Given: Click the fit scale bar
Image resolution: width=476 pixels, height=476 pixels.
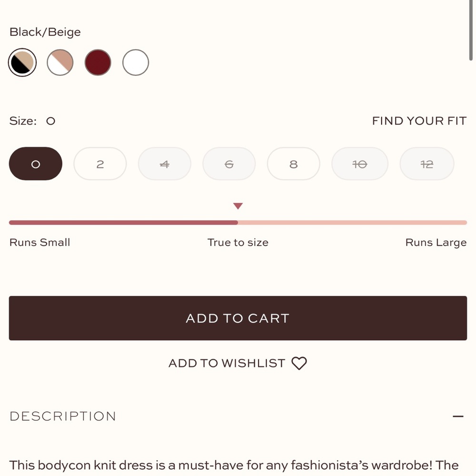Looking at the screenshot, I should tap(238, 222).
